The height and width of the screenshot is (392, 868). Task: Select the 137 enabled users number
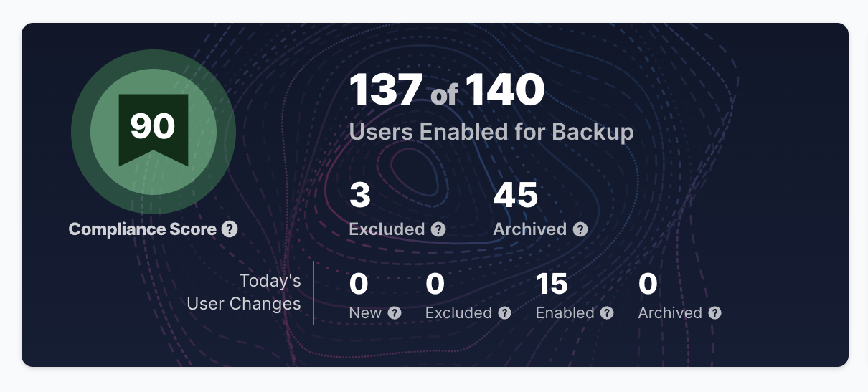[x=386, y=91]
